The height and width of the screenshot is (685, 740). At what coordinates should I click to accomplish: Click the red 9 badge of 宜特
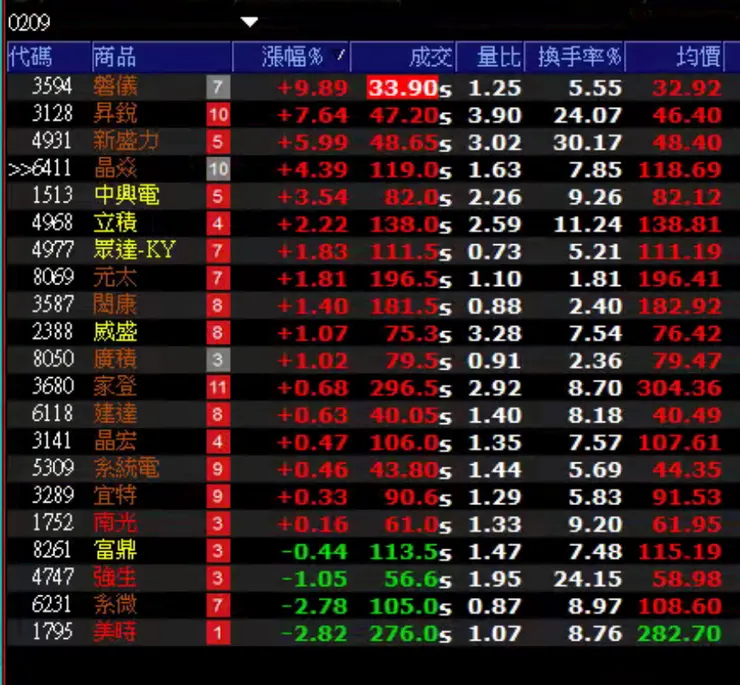218,497
